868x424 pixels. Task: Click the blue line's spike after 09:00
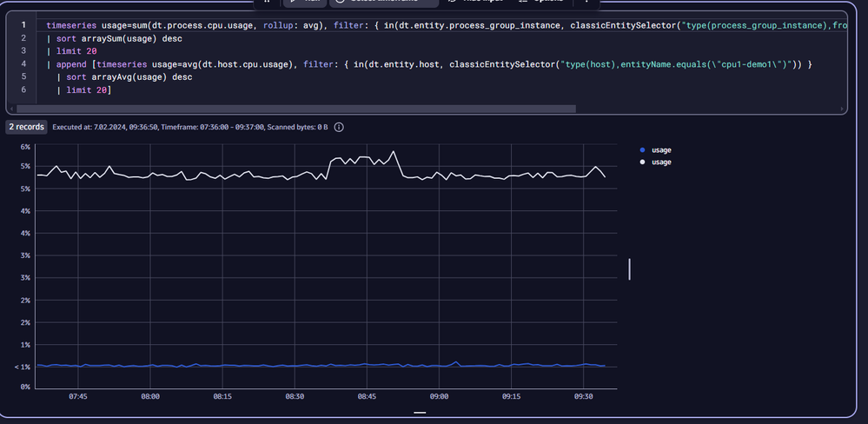pyautogui.click(x=455, y=362)
